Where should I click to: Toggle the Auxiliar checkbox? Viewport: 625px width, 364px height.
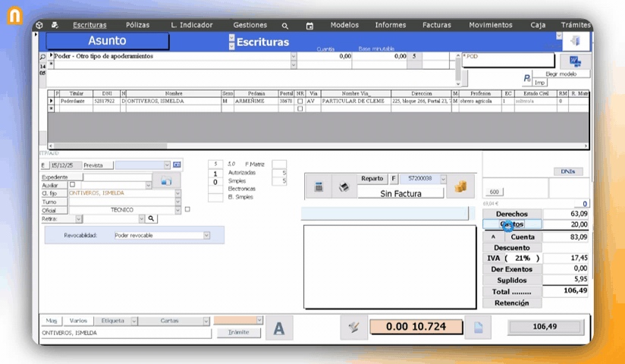click(73, 184)
